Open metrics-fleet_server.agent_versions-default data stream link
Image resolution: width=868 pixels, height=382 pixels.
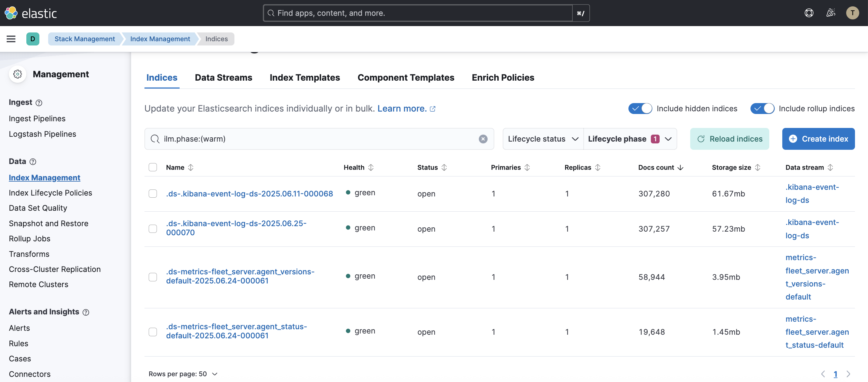[817, 277]
